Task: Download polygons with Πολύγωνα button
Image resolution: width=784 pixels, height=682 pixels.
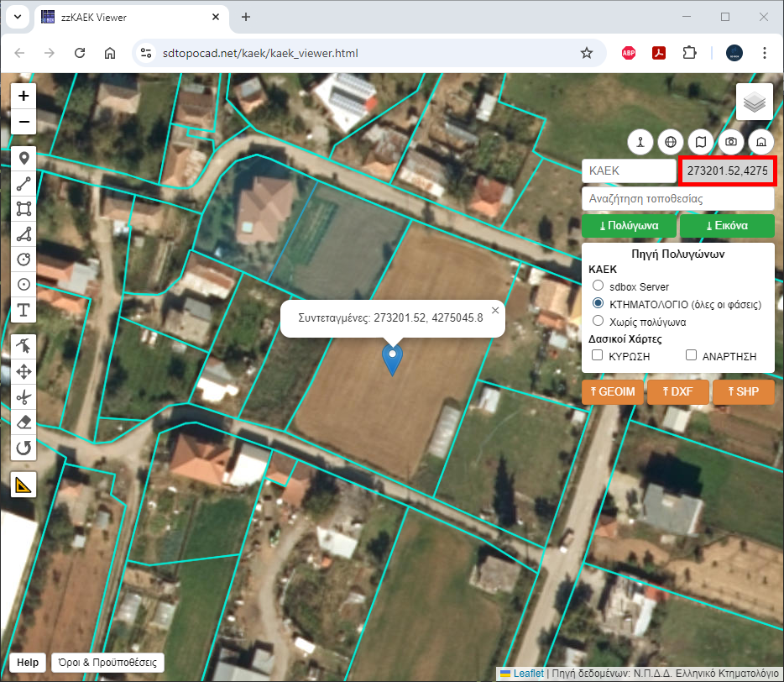Action: (629, 226)
